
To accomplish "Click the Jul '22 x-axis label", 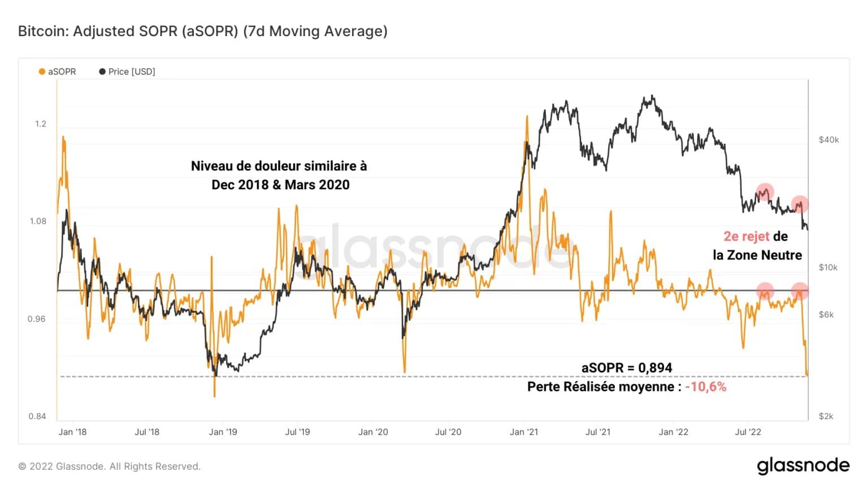I will click(x=748, y=432).
